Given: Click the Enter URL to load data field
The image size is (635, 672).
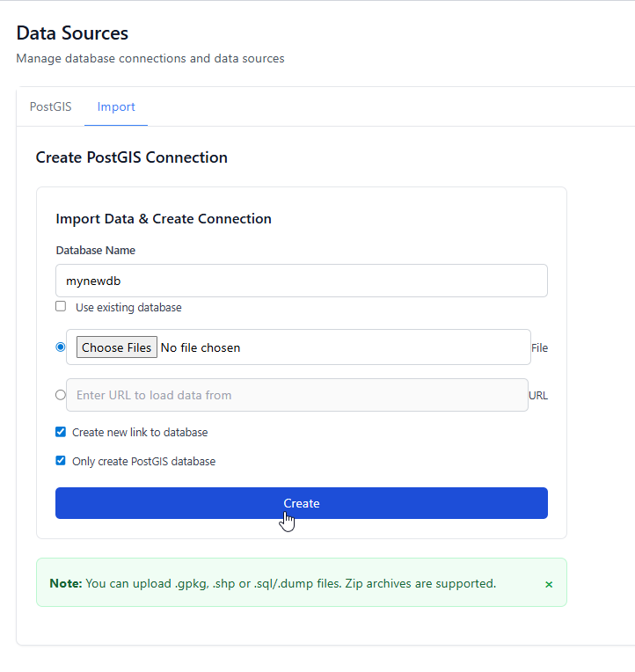Looking at the screenshot, I should click(296, 395).
